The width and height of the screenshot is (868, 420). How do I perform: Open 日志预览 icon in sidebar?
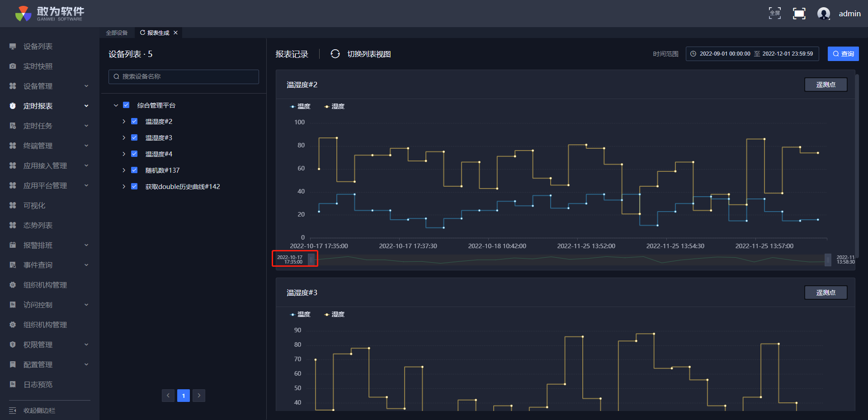click(x=13, y=384)
